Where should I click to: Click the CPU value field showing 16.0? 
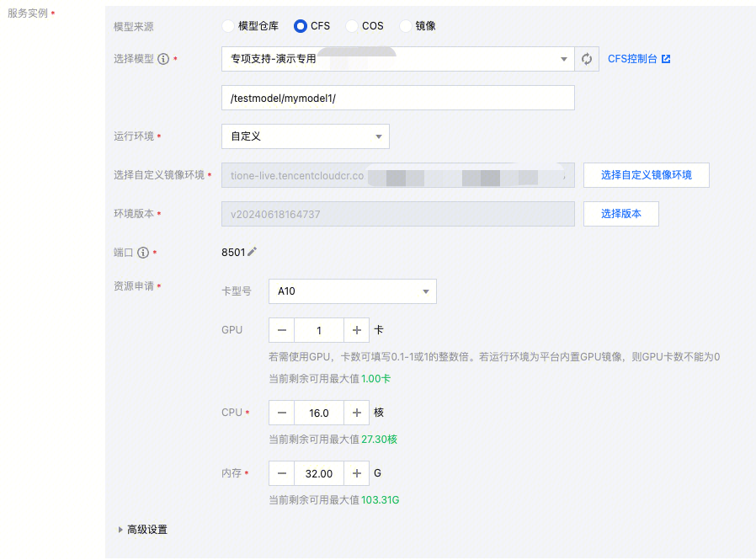pos(319,413)
